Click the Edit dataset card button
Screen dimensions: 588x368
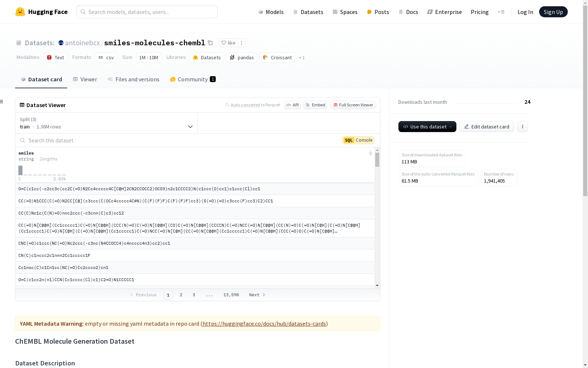pyautogui.click(x=487, y=127)
